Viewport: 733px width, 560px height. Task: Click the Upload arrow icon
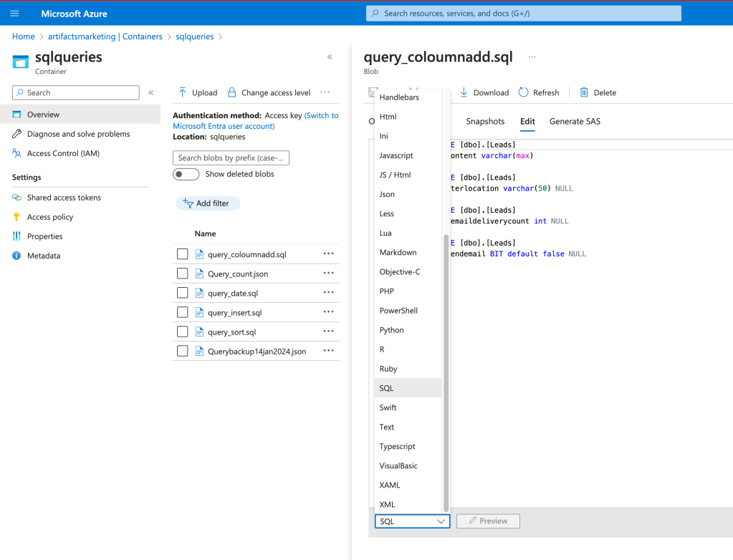(x=183, y=92)
